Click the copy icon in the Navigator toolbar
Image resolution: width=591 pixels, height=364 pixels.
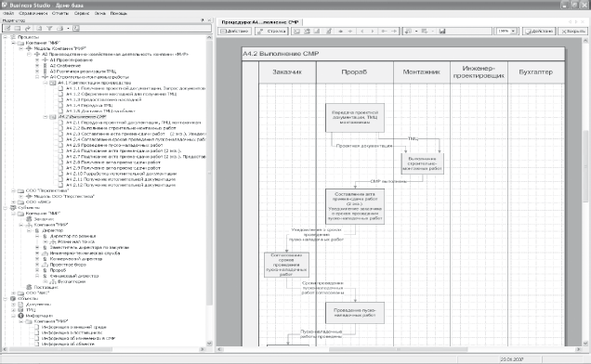(39, 28)
